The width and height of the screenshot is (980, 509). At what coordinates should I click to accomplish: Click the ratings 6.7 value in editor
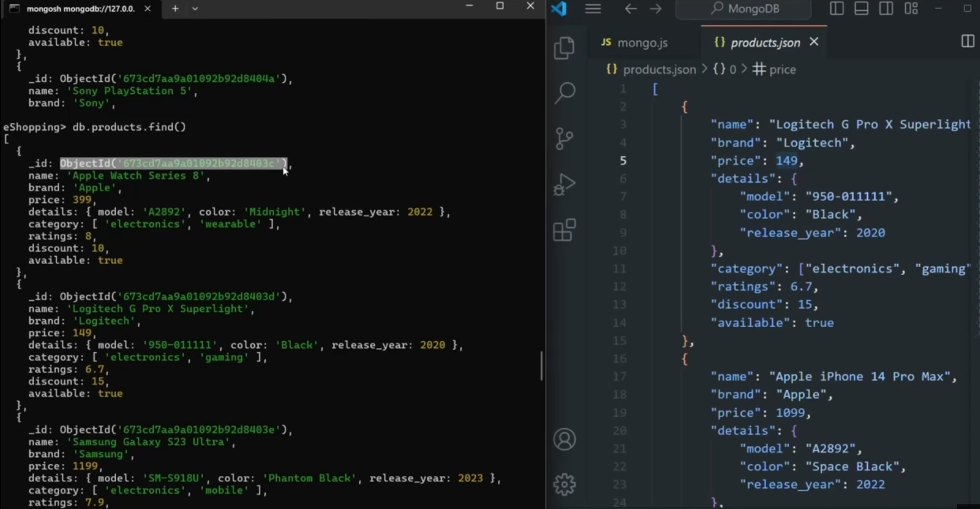[x=801, y=287]
